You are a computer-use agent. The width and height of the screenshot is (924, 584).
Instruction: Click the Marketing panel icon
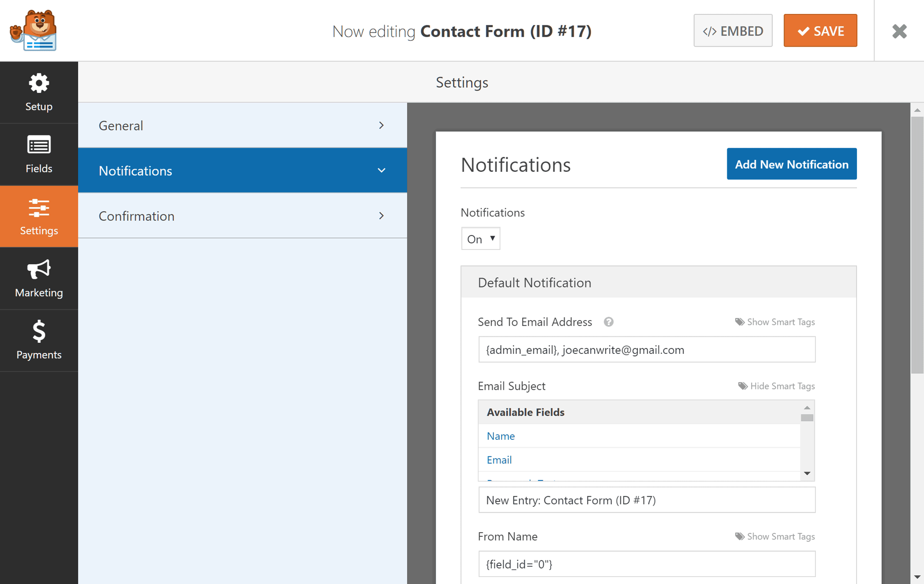click(38, 276)
